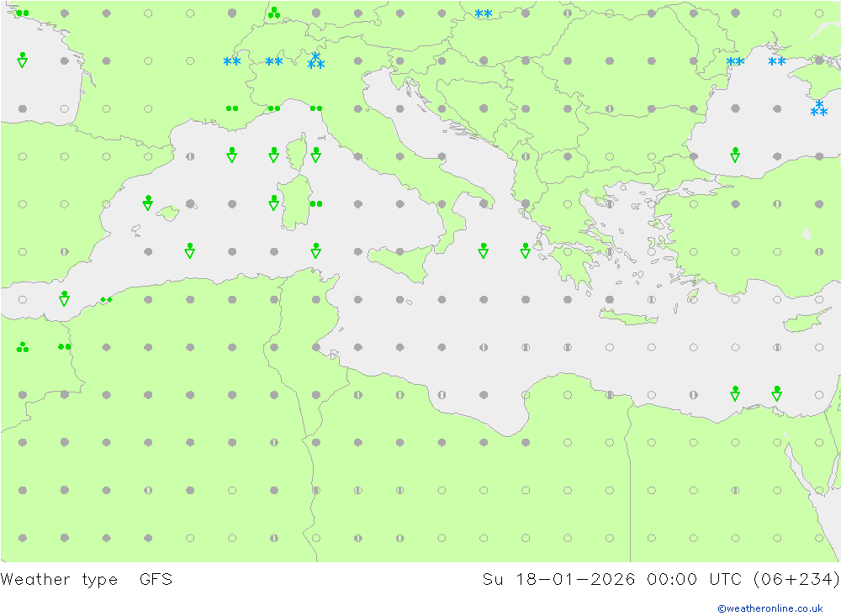Viewport: 841px width, 616px height.
Task: Select the shower symbol immediately west of Corsica
Action: pyautogui.click(x=274, y=155)
